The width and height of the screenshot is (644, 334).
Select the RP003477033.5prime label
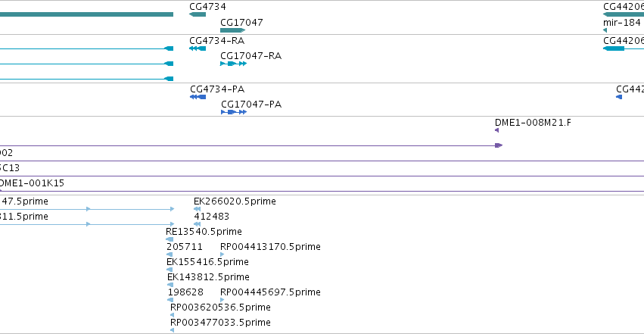220,322
